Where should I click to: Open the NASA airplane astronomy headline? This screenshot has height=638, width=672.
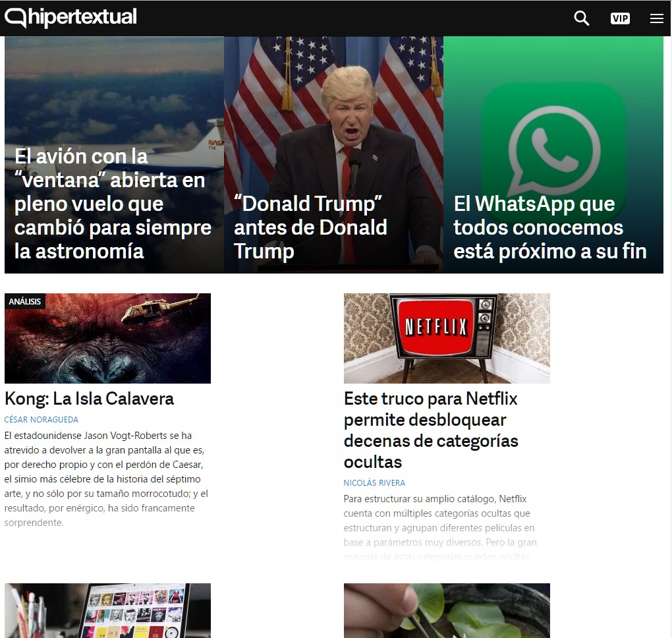tap(113, 204)
